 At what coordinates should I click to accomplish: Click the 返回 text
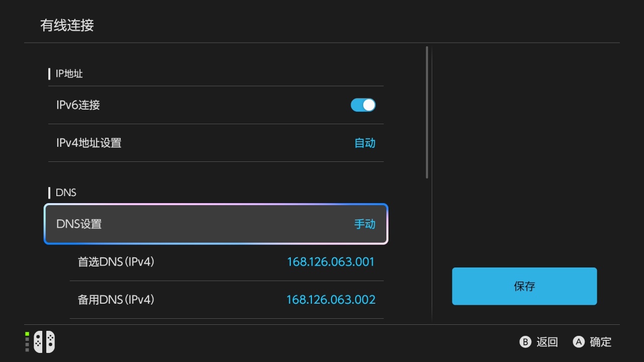coord(547,342)
